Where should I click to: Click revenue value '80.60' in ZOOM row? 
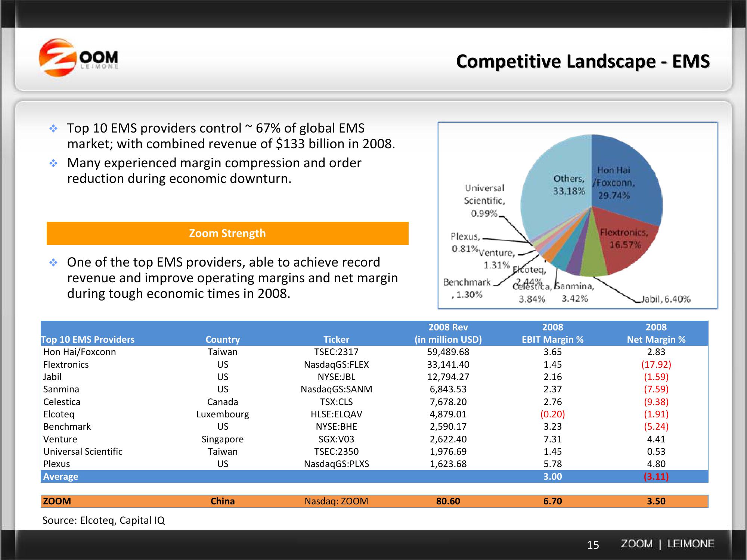pos(448,501)
